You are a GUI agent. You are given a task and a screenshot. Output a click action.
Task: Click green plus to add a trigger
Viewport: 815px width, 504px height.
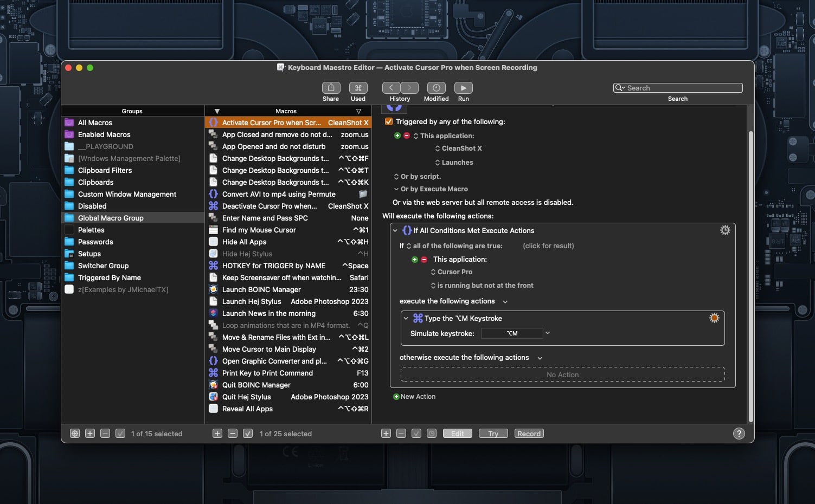coord(397,136)
